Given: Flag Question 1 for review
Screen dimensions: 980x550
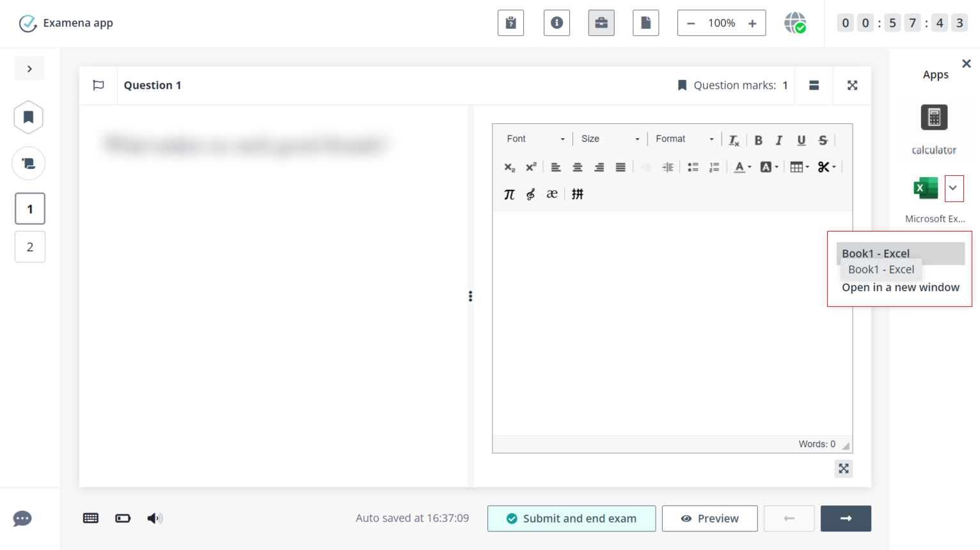Looking at the screenshot, I should pyautogui.click(x=99, y=84).
